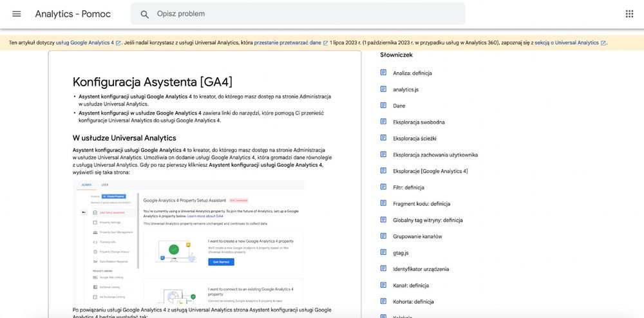644x318 pixels.
Task: Open the "przestanie przetwarzać dane" link
Action: coord(287,42)
